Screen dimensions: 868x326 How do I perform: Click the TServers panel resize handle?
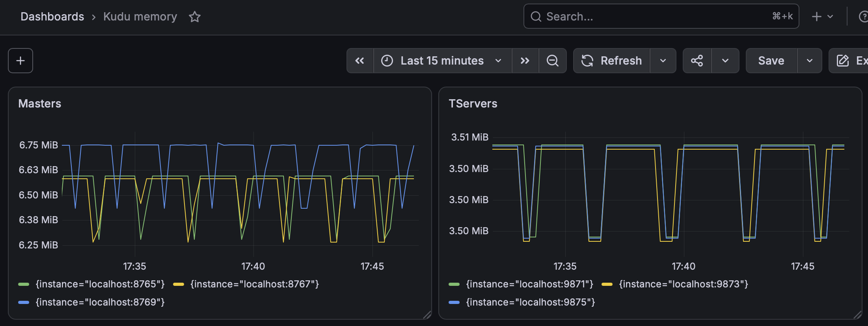coord(857,315)
